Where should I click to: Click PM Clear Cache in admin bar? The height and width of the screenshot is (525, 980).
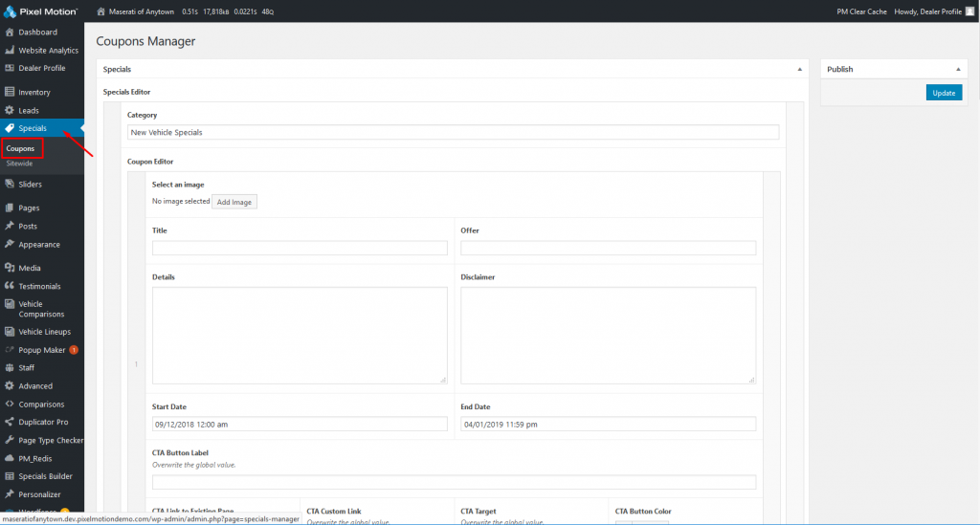click(x=861, y=11)
